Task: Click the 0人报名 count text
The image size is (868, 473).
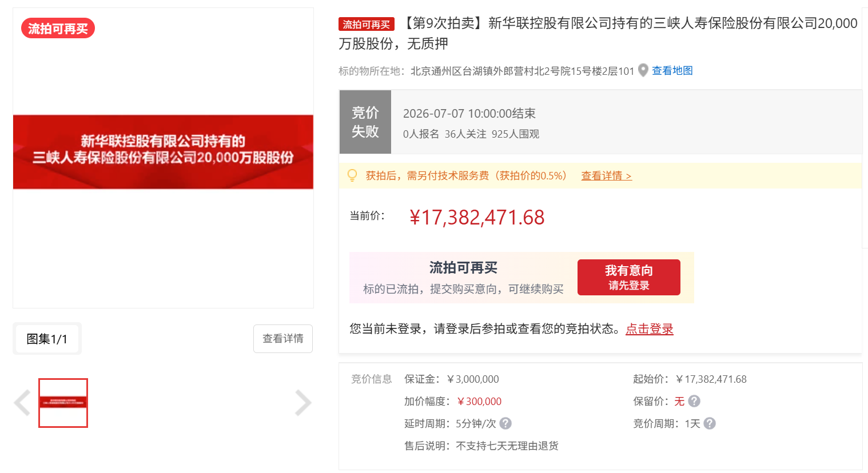Action: click(421, 134)
